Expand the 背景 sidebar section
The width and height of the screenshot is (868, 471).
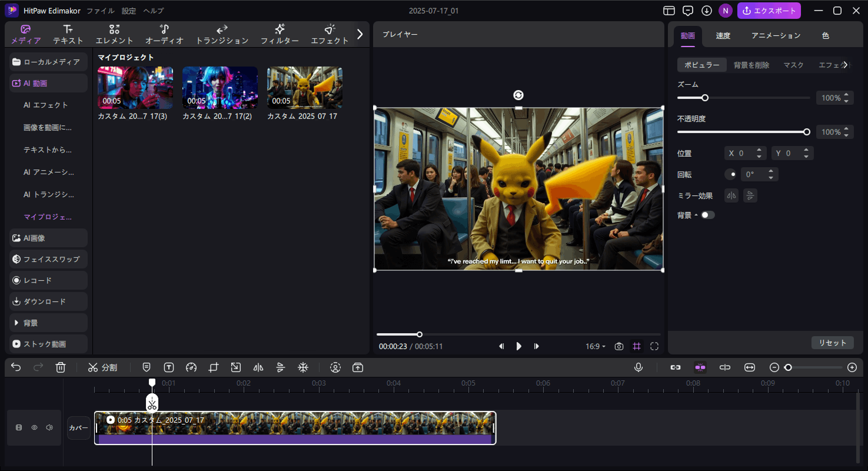[x=49, y=323]
